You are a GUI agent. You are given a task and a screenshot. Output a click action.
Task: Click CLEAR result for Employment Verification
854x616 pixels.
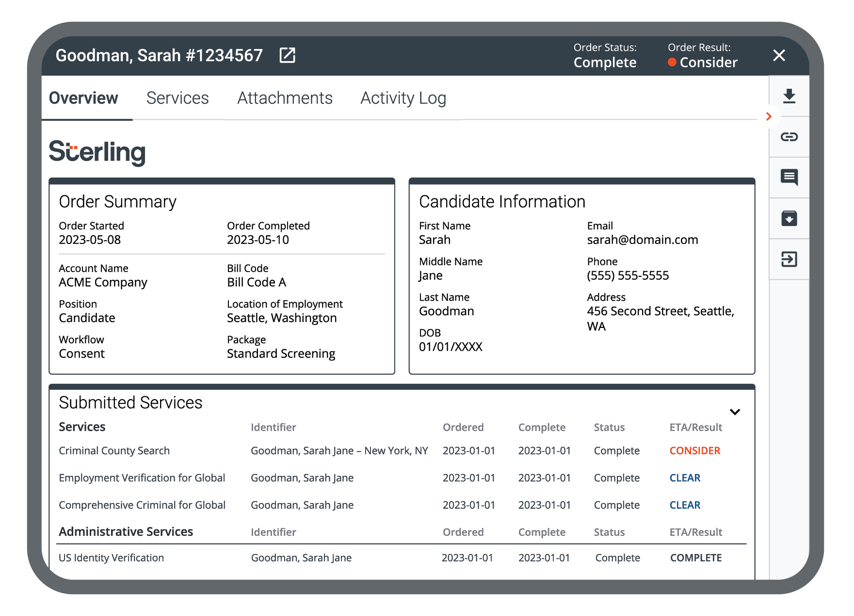tap(685, 478)
